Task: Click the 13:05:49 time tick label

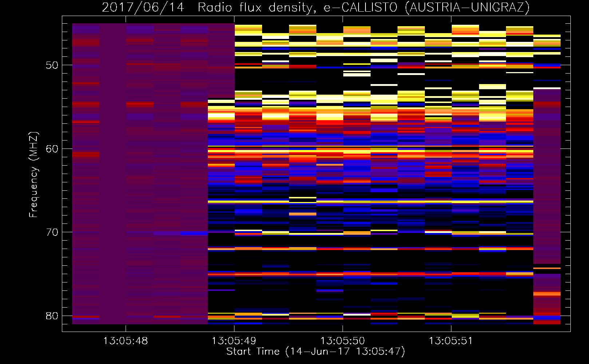Action: tap(234, 341)
